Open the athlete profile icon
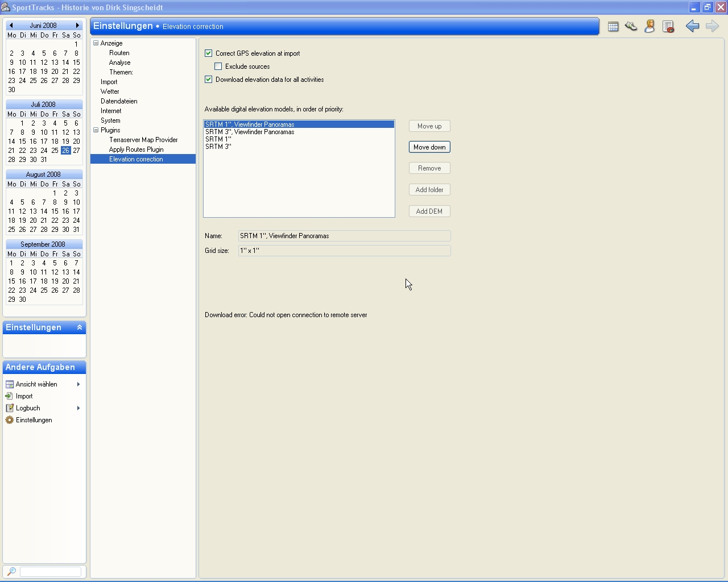 point(650,27)
